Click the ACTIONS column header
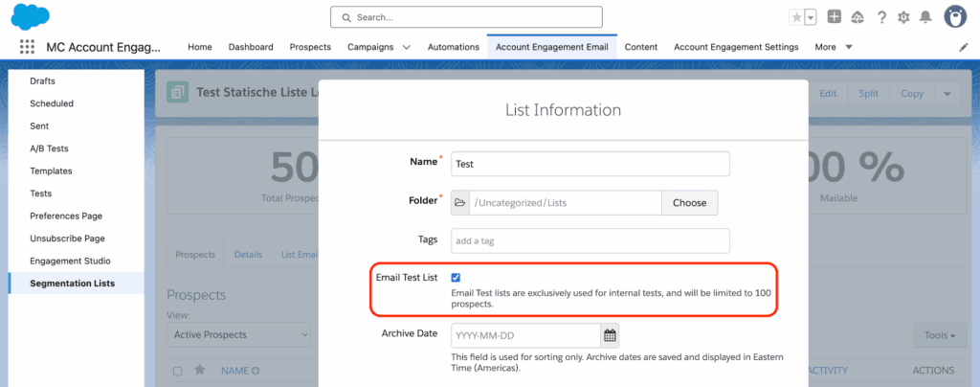This screenshot has width=980, height=387. click(933, 370)
